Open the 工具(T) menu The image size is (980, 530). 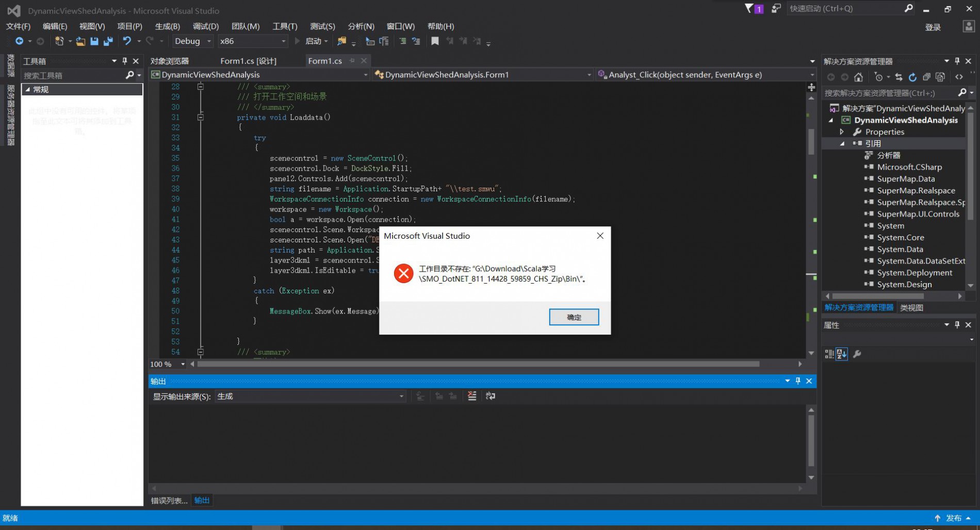tap(285, 26)
